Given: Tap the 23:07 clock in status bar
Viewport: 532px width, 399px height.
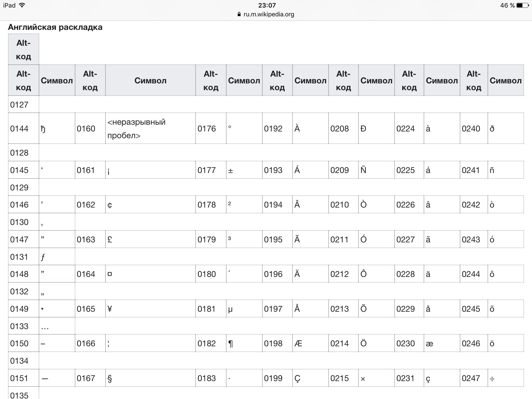Looking at the screenshot, I should [267, 5].
